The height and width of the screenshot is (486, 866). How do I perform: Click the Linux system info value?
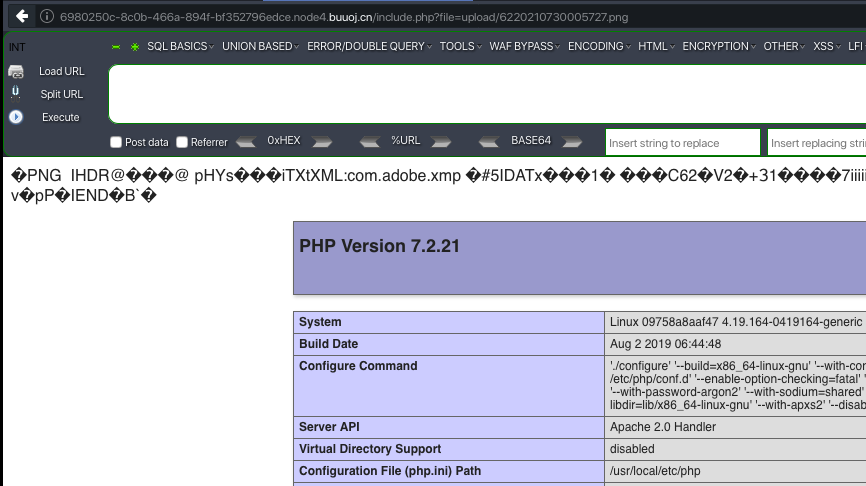coord(736,321)
